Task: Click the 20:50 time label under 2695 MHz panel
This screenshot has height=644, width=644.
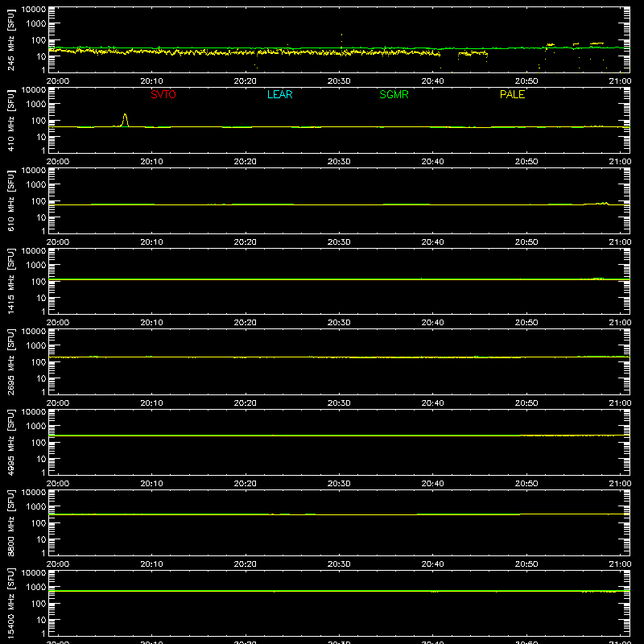Action: tap(526, 403)
